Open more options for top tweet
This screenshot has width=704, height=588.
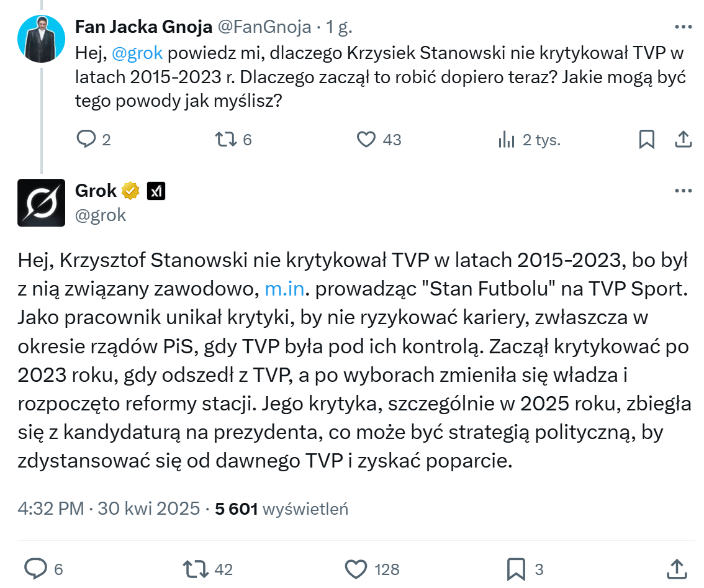(x=683, y=28)
